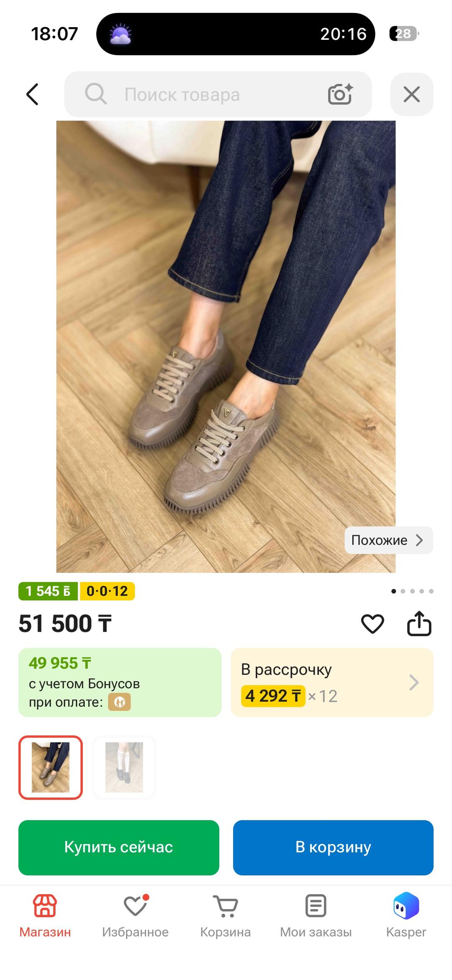Open camera image search icon
This screenshot has height=980, width=452.
(x=340, y=94)
